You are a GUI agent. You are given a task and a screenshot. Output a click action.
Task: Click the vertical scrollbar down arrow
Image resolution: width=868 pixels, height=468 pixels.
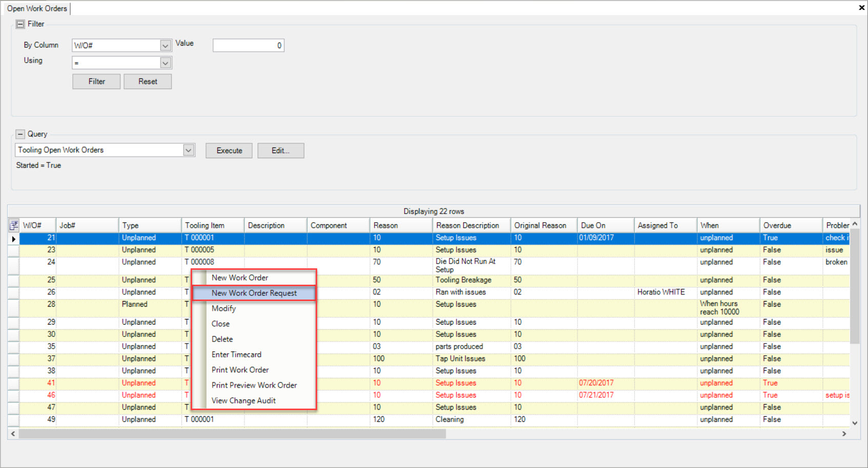pos(855,423)
